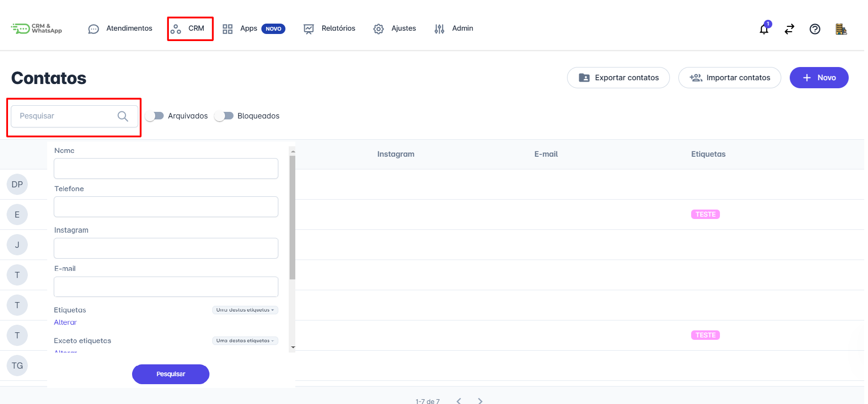
Task: Expand the Etiquetas condition dropdown
Action: pos(245,310)
